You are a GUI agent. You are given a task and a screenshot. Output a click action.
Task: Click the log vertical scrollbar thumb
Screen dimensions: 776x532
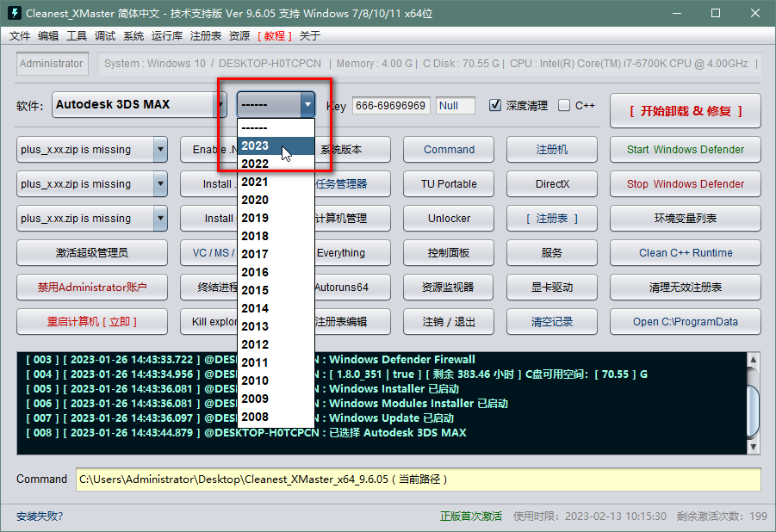click(754, 411)
